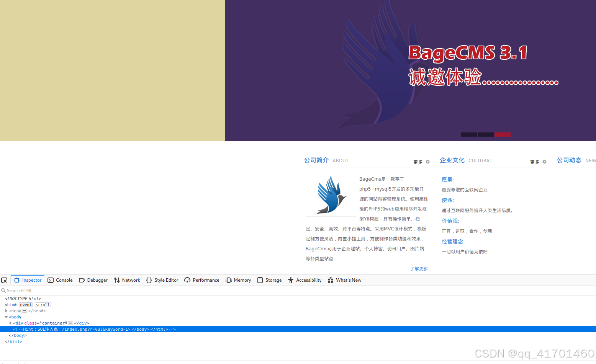The height and width of the screenshot is (364, 596).
Task: Click ellipsis badge inside head node
Action: point(25,311)
